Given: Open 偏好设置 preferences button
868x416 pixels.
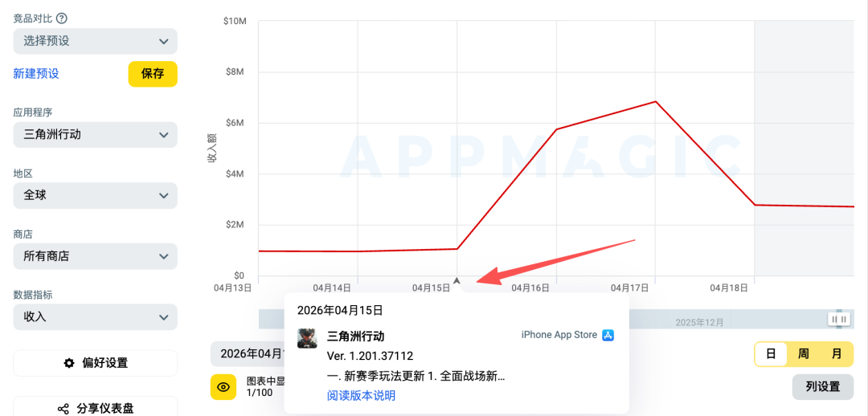Looking at the screenshot, I should tap(95, 363).
